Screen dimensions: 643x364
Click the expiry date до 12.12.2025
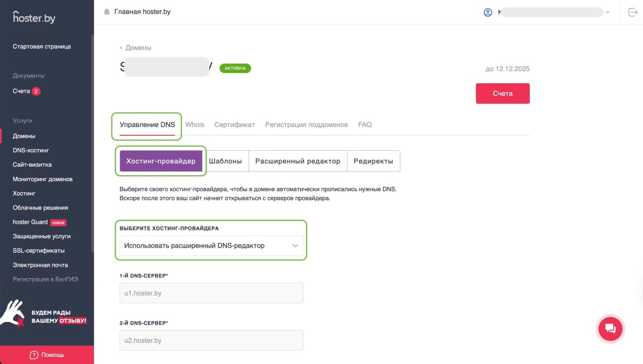[x=507, y=69]
